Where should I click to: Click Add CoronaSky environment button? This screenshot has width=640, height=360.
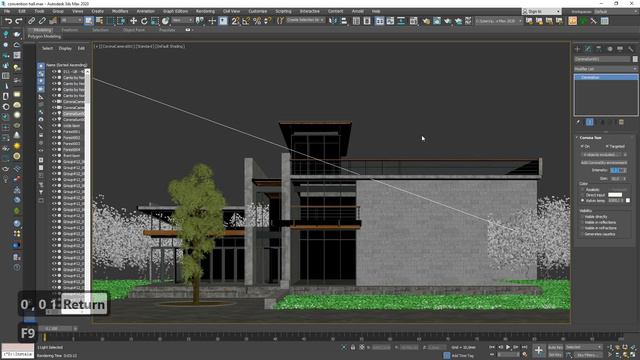pos(604,162)
